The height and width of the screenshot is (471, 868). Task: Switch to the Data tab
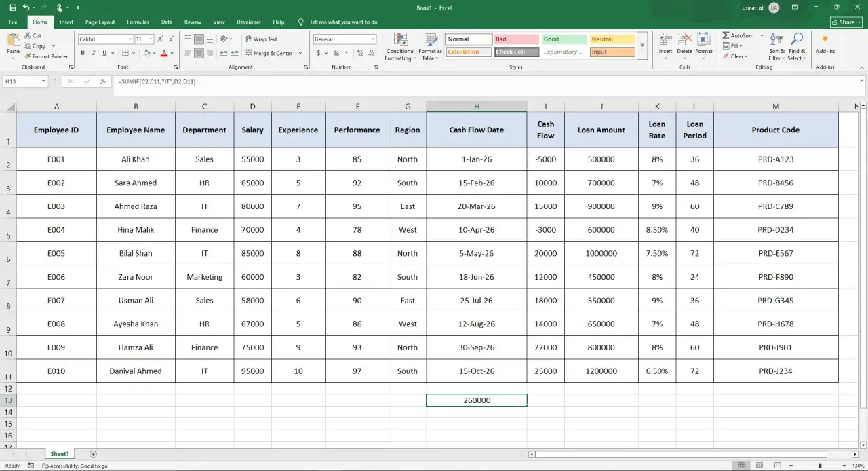[x=166, y=22]
